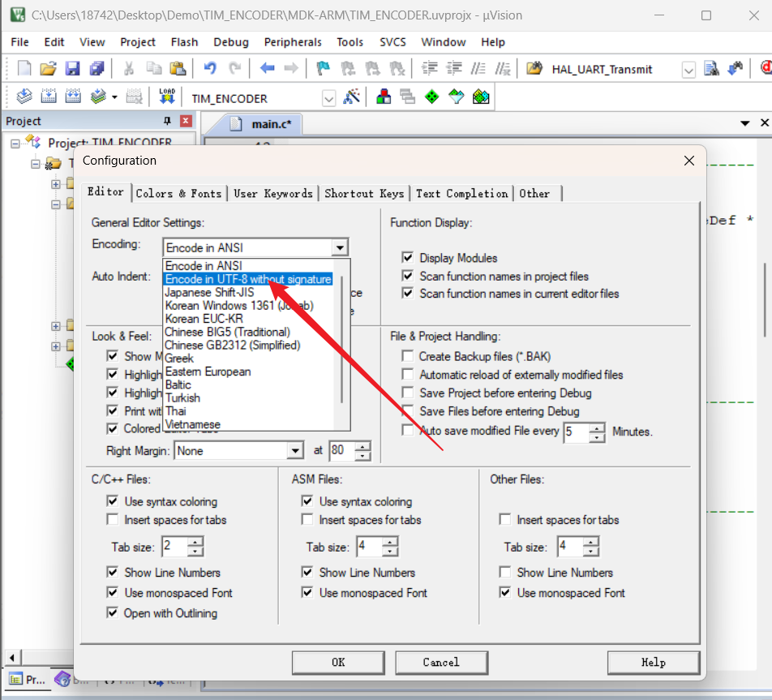Click the Translate current file icon
The image size is (772, 700).
24,97
